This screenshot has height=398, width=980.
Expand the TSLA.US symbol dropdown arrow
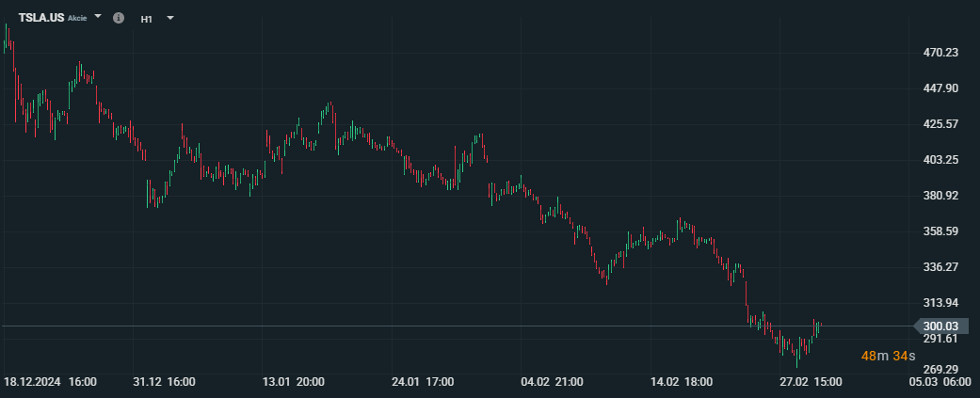98,17
